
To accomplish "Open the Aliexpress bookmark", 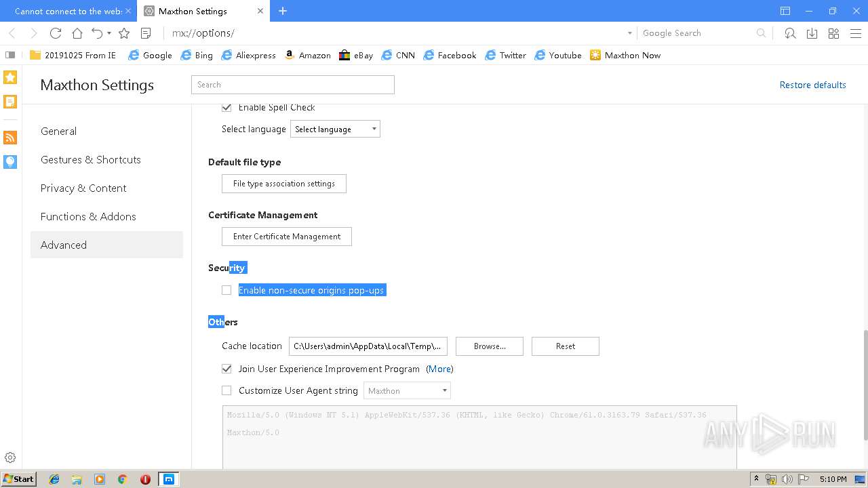I will (x=248, y=56).
